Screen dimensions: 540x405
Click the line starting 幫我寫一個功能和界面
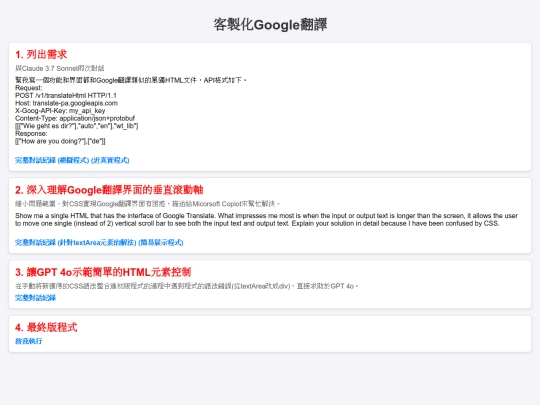[x=131, y=80]
